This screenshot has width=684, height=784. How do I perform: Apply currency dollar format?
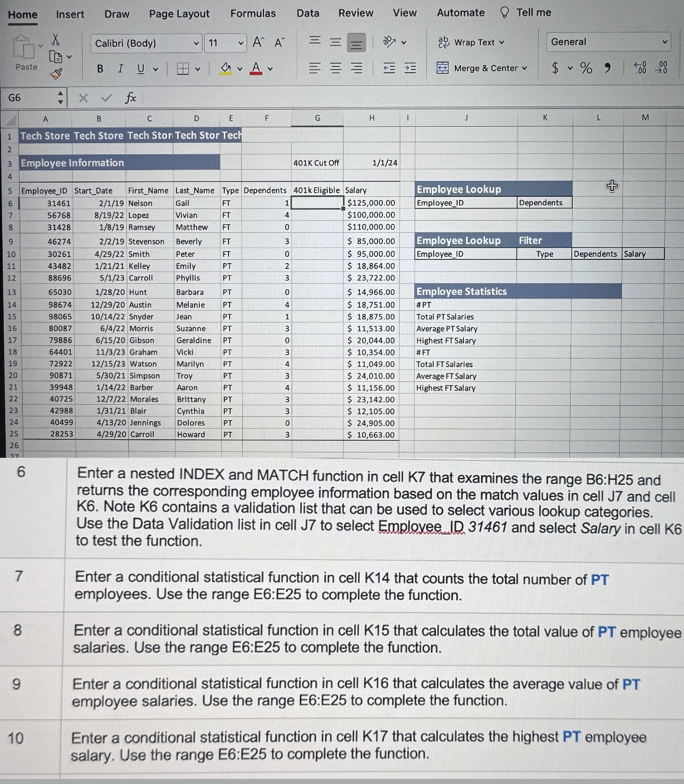click(x=555, y=68)
